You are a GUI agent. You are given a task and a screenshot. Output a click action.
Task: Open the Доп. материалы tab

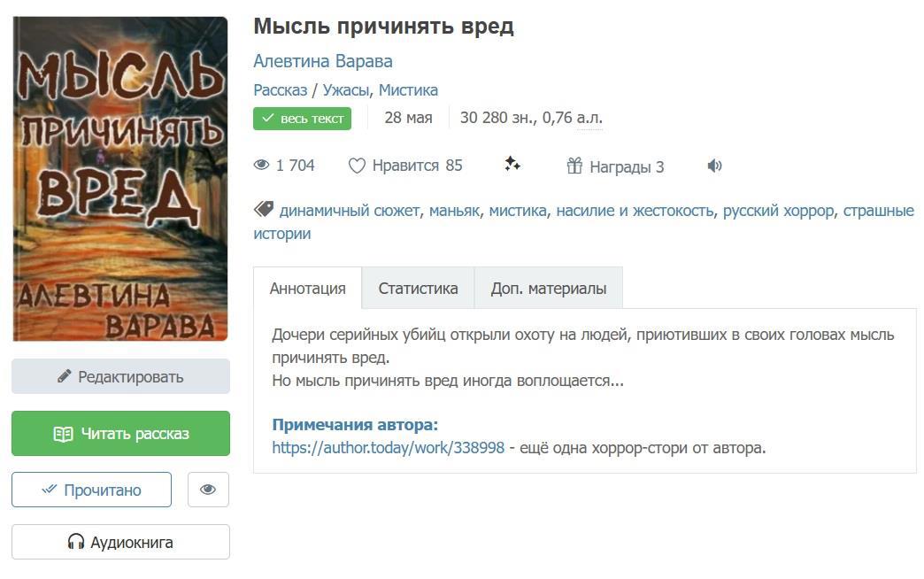point(549,289)
